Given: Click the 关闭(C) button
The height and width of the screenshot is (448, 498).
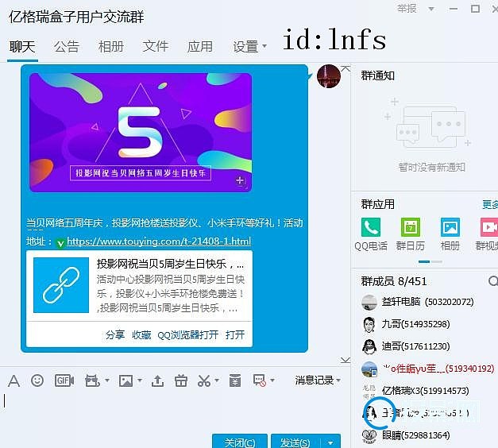Looking at the screenshot, I should point(240,442).
